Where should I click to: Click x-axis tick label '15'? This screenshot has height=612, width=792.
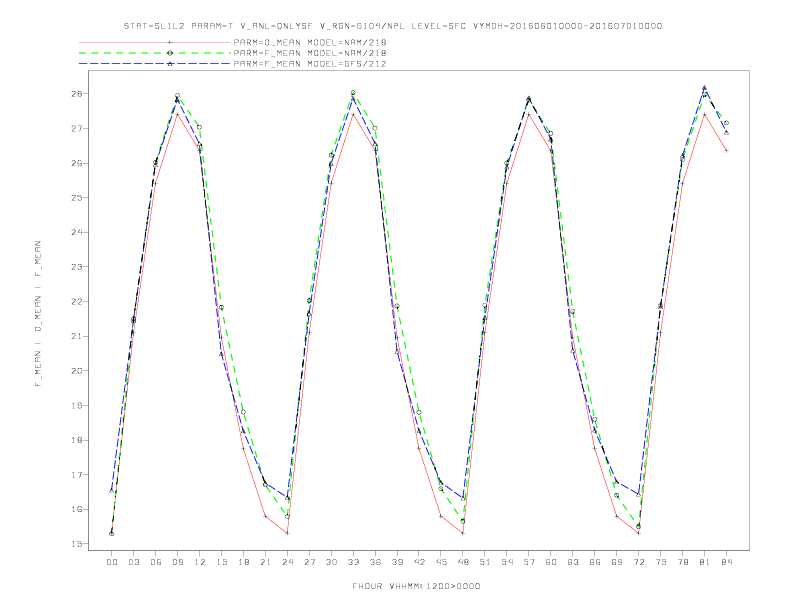coord(221,562)
